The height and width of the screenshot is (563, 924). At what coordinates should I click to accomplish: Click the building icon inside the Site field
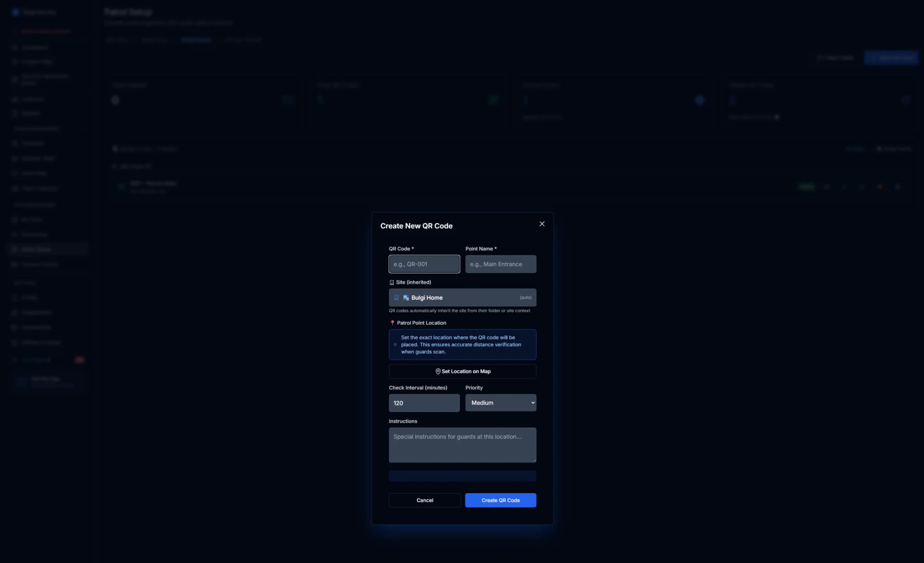click(396, 298)
